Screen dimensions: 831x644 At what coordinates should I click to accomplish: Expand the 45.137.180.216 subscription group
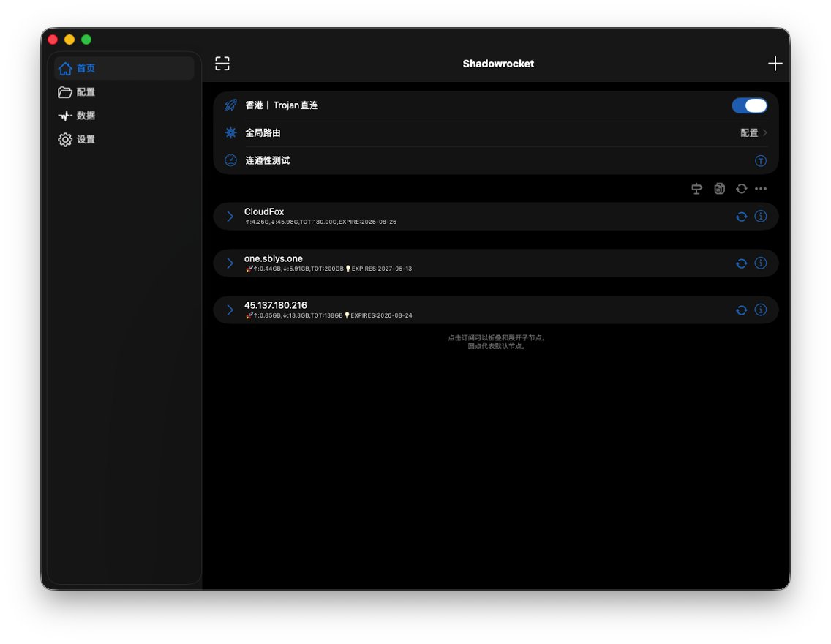click(230, 310)
